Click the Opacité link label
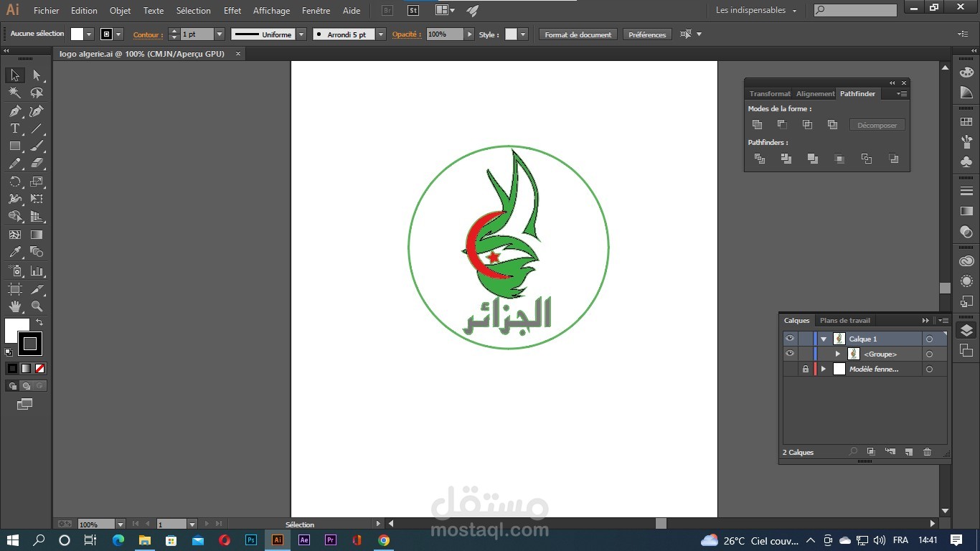The height and width of the screenshot is (551, 980). pos(405,34)
